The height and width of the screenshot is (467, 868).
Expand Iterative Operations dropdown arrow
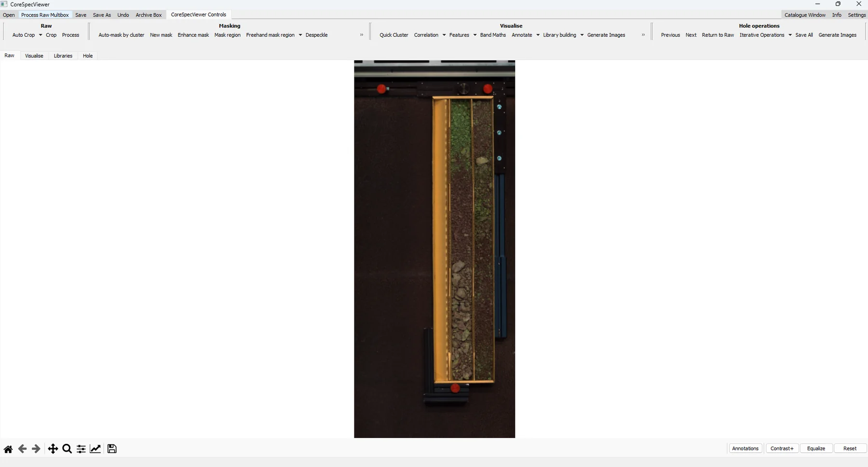click(x=790, y=35)
